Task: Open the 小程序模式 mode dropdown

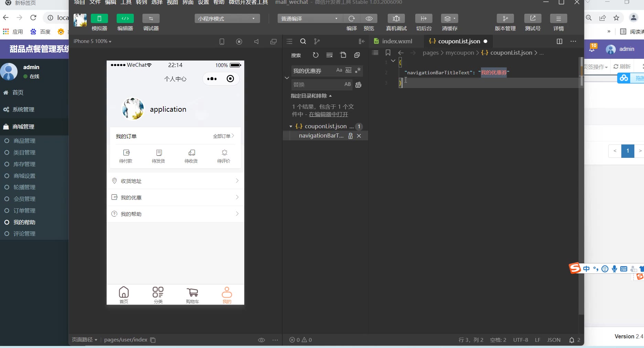Action: pyautogui.click(x=227, y=19)
